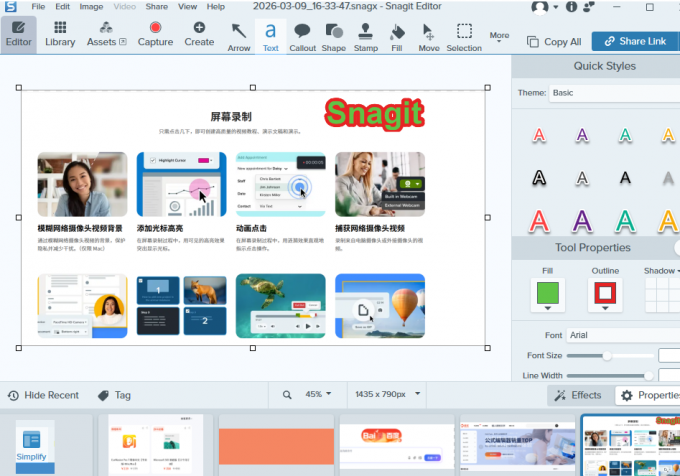The width and height of the screenshot is (680, 476).
Task: Select the Stamp tool
Action: [x=366, y=37]
